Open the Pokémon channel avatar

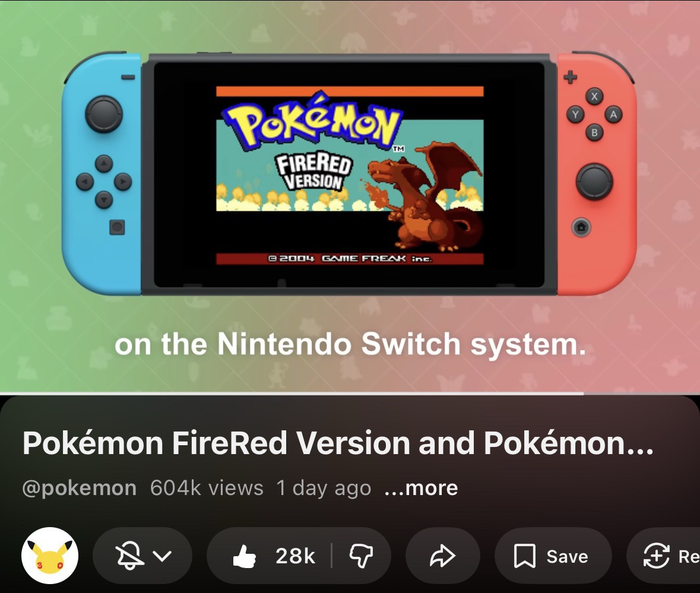point(50,556)
